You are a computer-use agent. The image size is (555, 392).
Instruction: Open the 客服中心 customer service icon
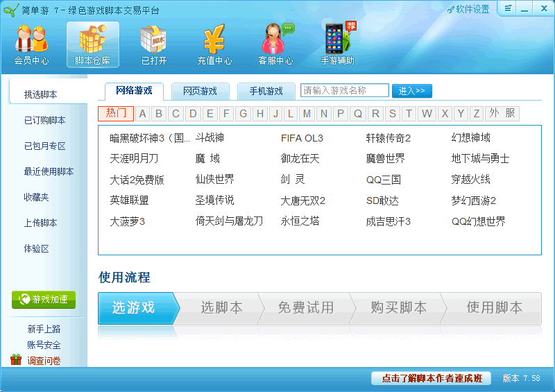point(275,44)
